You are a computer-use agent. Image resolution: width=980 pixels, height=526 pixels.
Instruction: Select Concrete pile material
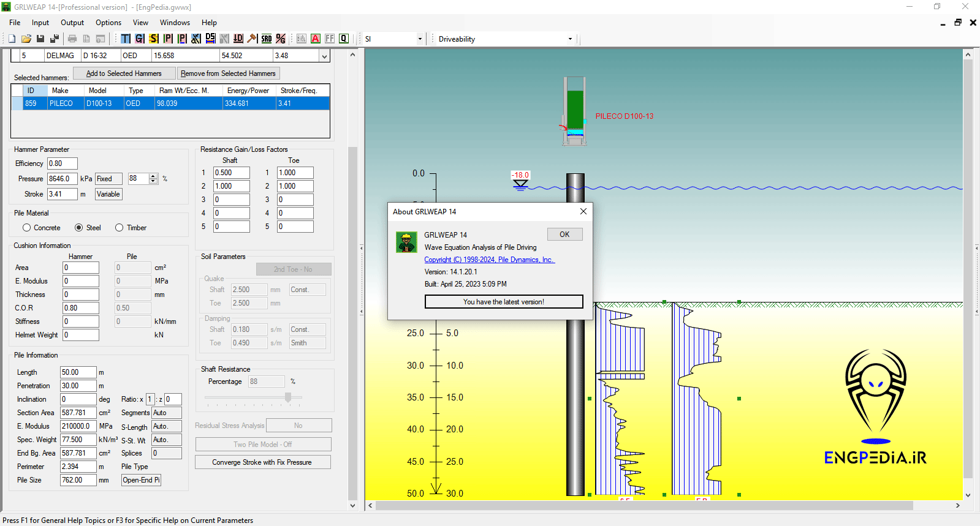click(41, 228)
